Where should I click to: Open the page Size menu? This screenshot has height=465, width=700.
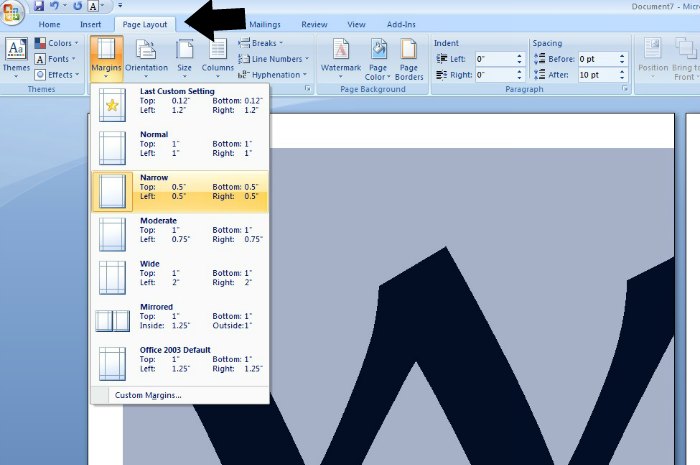coord(184,58)
